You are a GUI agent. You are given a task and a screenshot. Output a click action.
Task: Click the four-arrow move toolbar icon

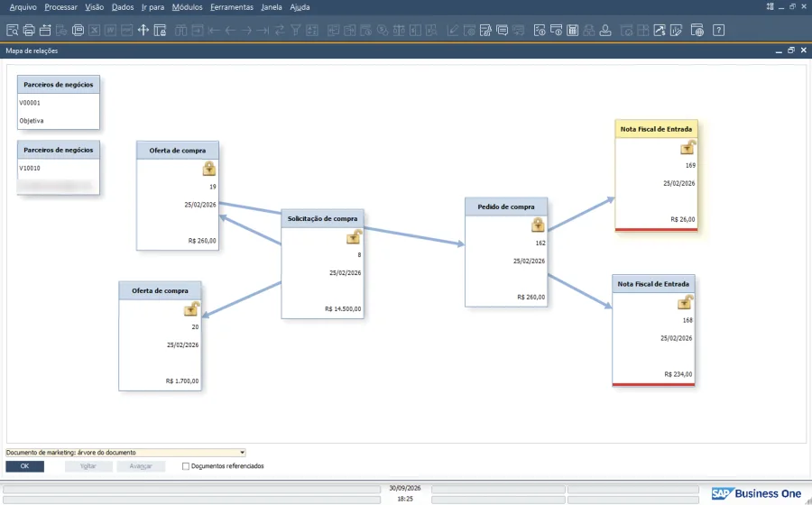[x=143, y=31]
